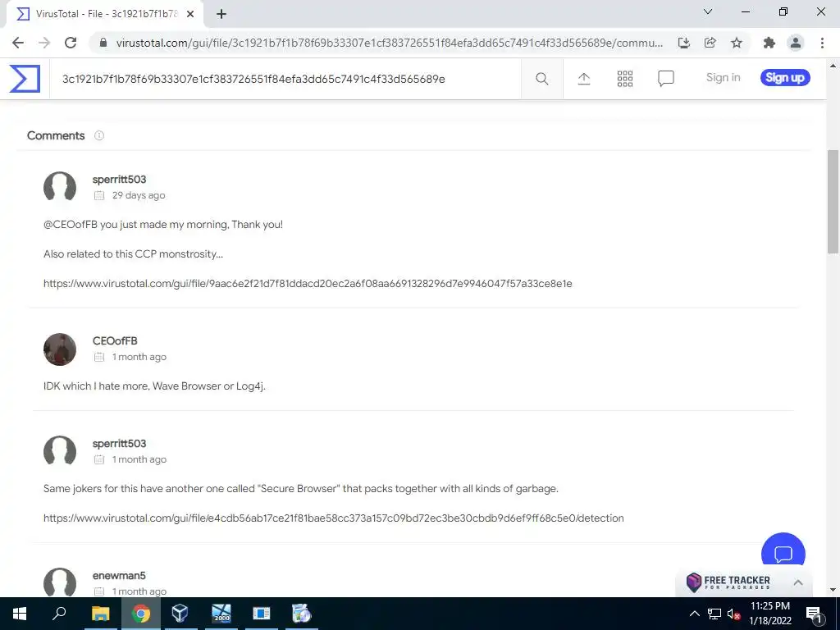Open the VirtualBox cube taskbar icon
The image size is (840, 630).
tap(180, 614)
